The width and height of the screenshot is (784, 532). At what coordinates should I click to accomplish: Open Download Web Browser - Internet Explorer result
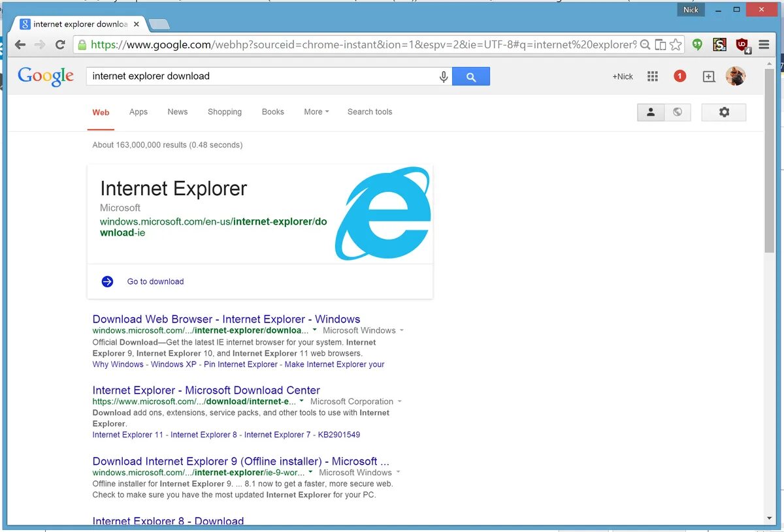pos(226,319)
